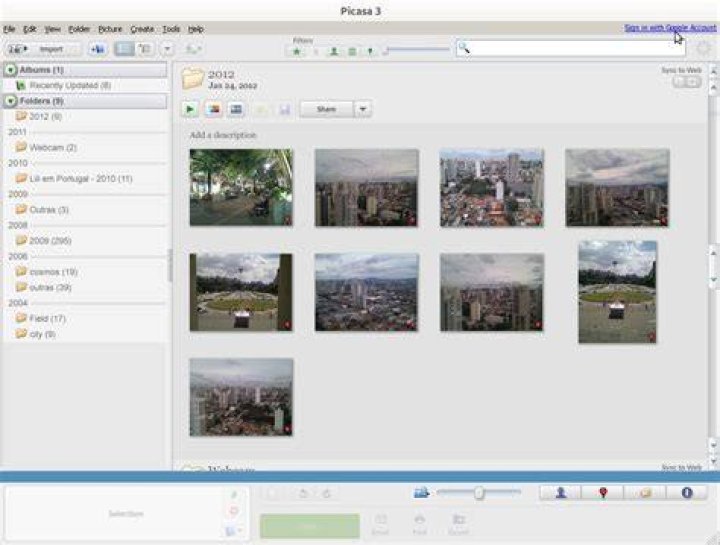Click Sign in with Google Account link
Screen dimensions: 720x545
pos(670,28)
